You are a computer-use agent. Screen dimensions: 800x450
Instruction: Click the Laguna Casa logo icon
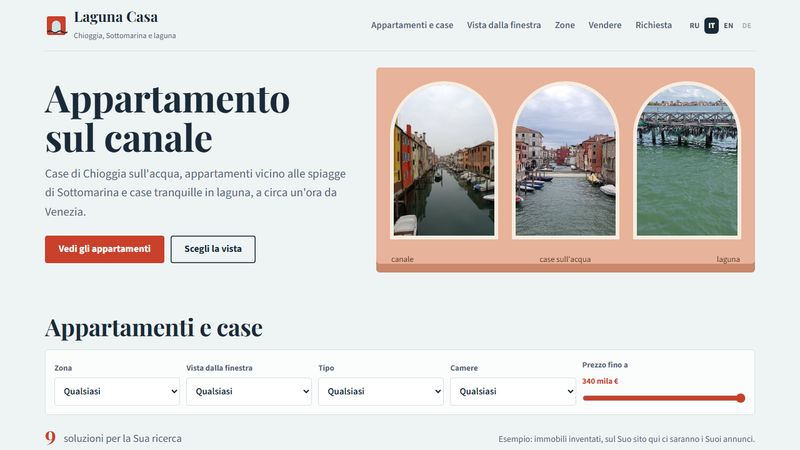[57, 26]
